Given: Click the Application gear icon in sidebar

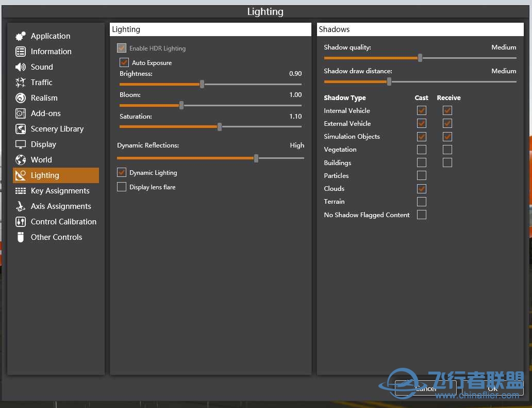Looking at the screenshot, I should point(21,36).
